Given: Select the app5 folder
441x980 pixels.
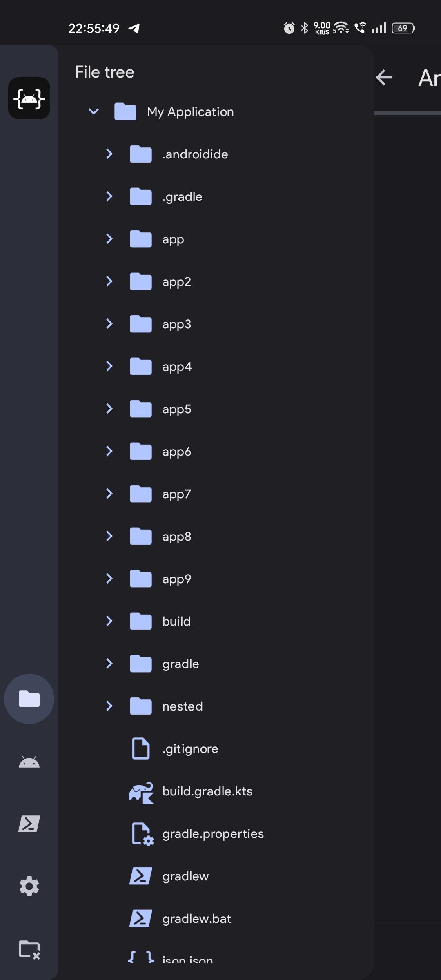Looking at the screenshot, I should [x=216, y=409].
